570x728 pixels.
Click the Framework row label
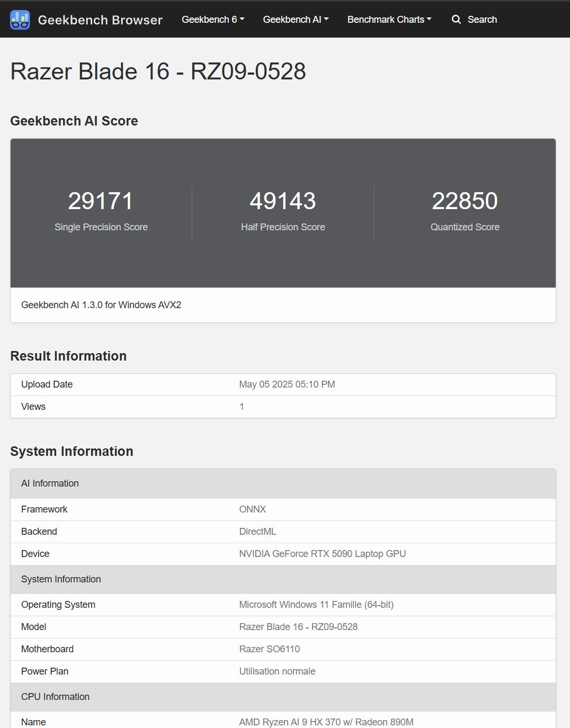point(44,509)
